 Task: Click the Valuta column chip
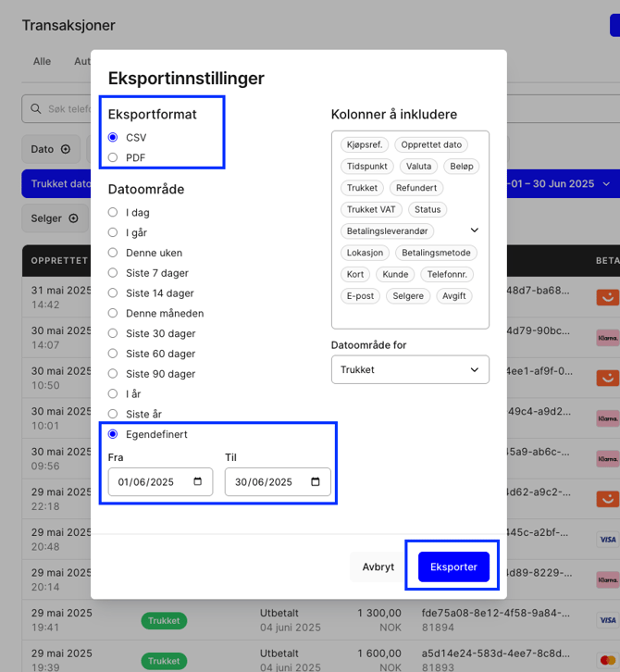[x=418, y=167]
